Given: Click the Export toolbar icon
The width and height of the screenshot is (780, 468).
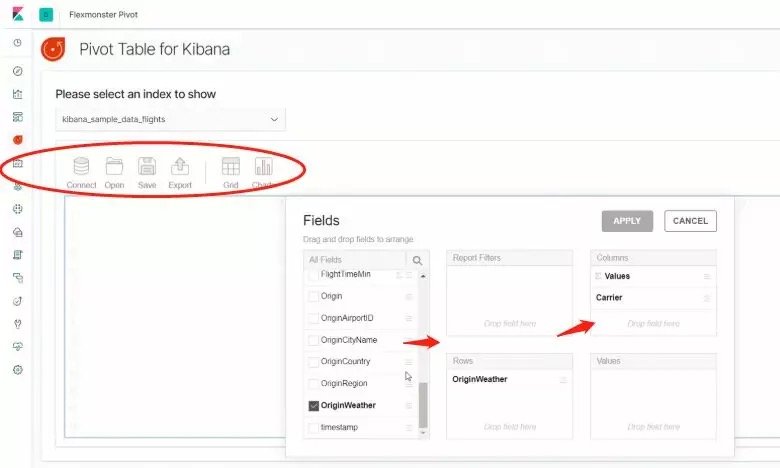Looking at the screenshot, I should tap(180, 168).
